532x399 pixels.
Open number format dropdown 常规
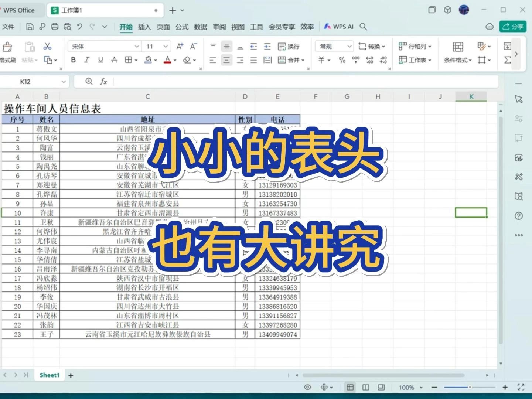point(334,46)
